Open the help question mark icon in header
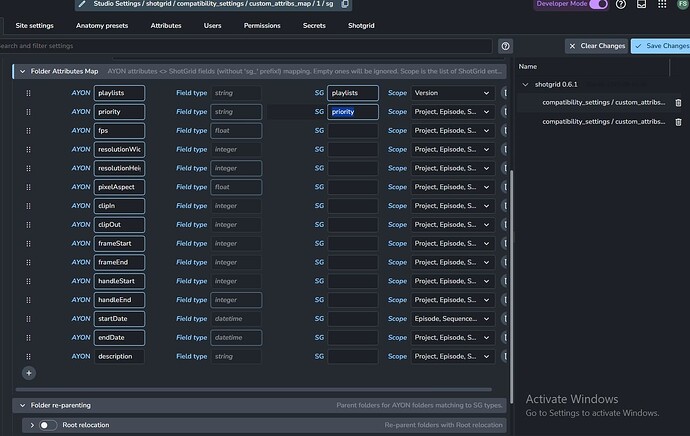This screenshot has height=436, width=690. coord(620,4)
